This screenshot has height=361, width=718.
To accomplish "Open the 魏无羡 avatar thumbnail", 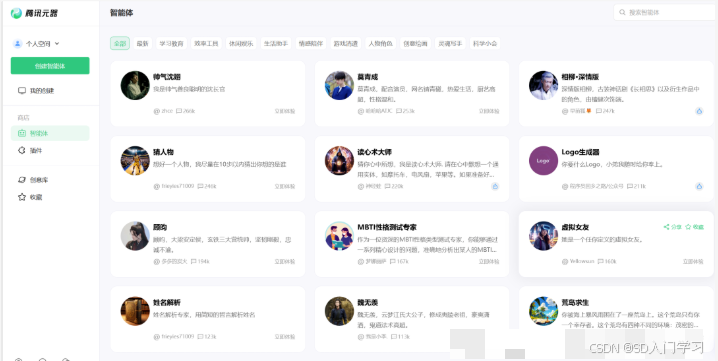I will pyautogui.click(x=339, y=311).
